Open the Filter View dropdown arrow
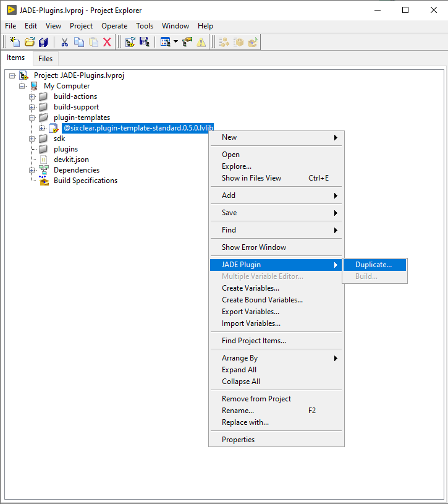This screenshot has width=448, height=504. [175, 41]
